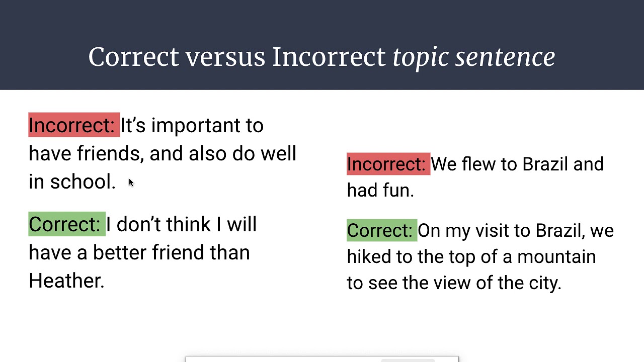Click the text "On my visit to Brazil, we"
This screenshot has width=644, height=362.
515,231
